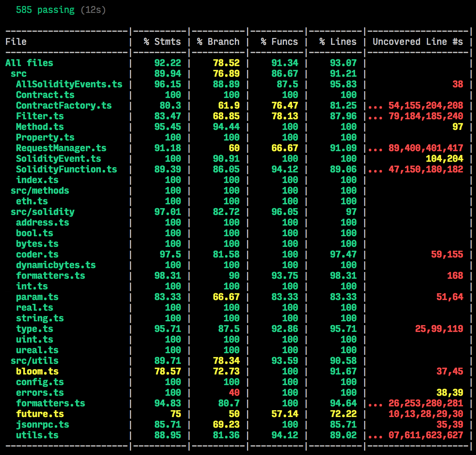Viewport: 476px width, 455px height.
Task: Click the 93.07 lines value for All files
Action: pyautogui.click(x=343, y=63)
